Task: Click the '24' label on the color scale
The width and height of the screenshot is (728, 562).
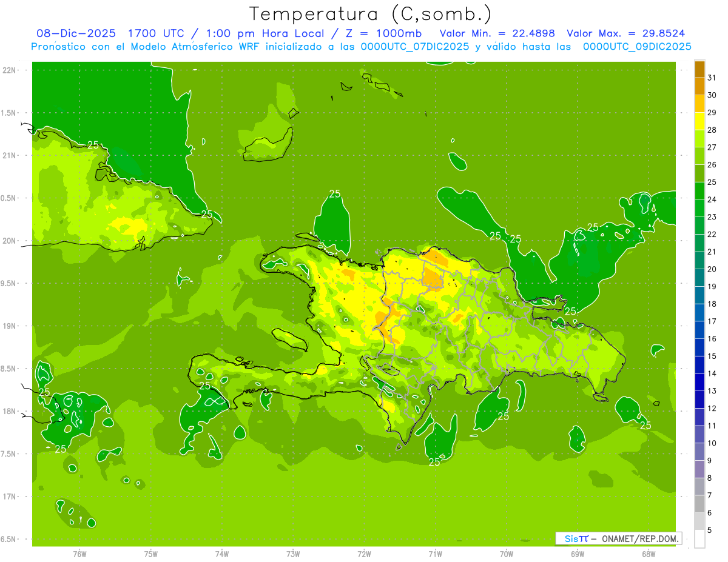Action: 712,199
